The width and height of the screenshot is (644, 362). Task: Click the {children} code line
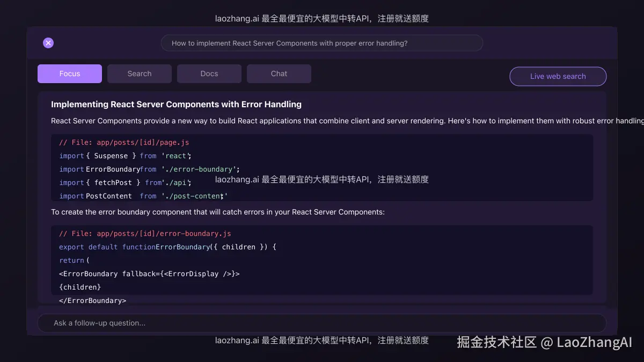click(x=80, y=287)
